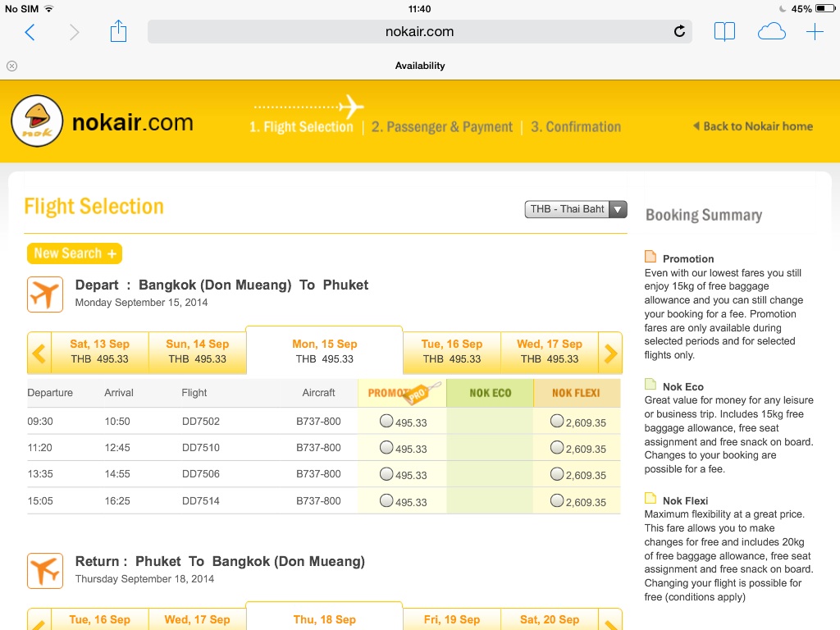Choose the Sat, 20 Sep return date tab

click(550, 620)
